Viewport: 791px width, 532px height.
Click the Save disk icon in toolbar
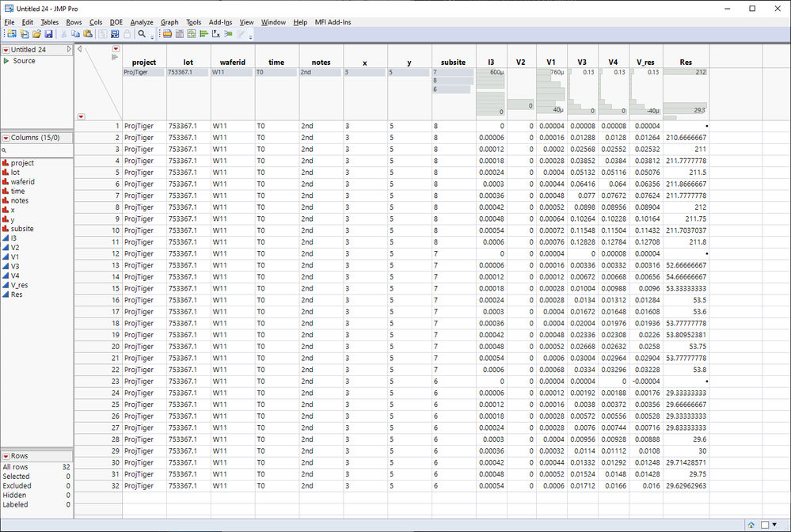[48, 34]
